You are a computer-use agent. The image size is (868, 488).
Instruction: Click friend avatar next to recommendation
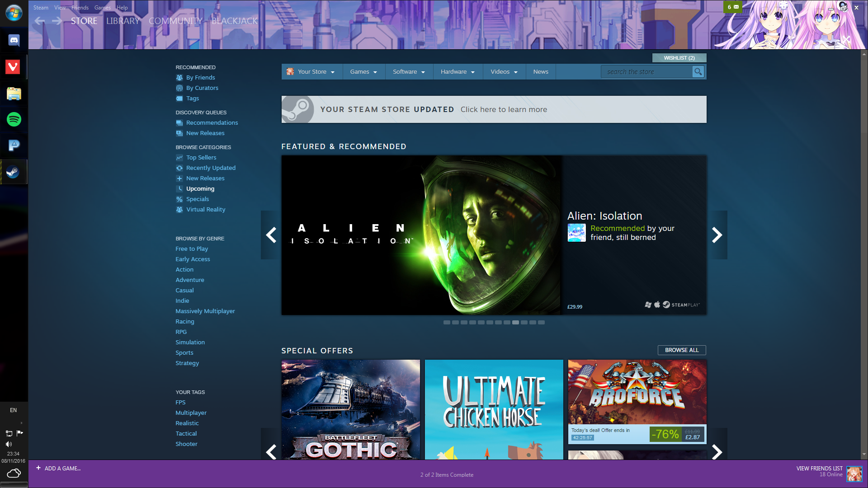click(x=577, y=233)
